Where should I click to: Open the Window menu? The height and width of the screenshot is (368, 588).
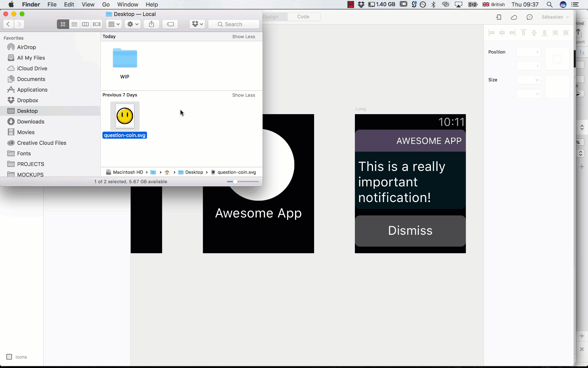click(128, 4)
